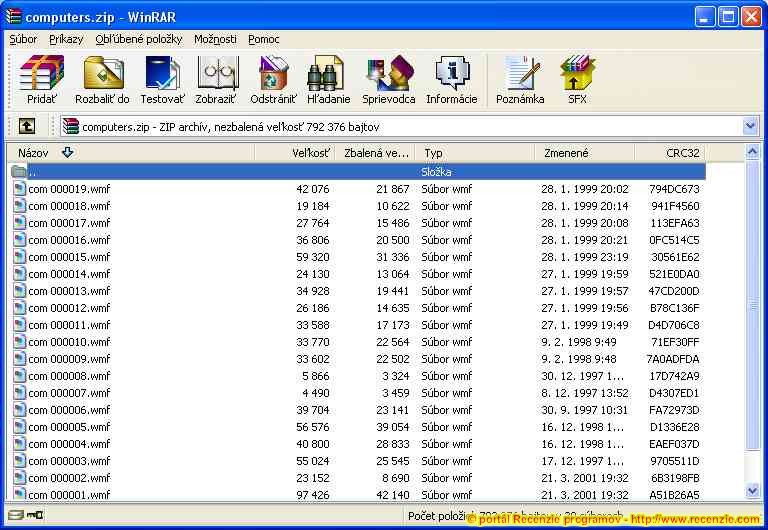The width and height of the screenshot is (768, 530).
Task: Click the vertical scrollbar thumb
Action: point(752,305)
